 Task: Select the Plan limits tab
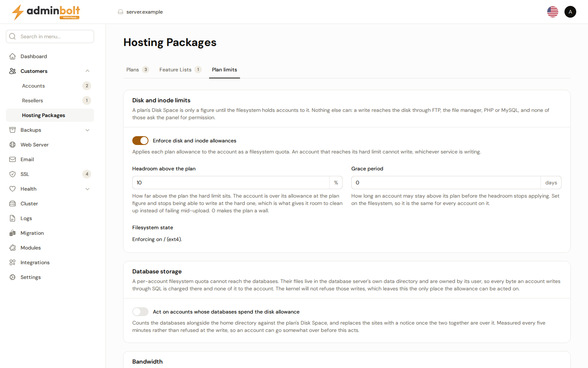[x=225, y=70]
